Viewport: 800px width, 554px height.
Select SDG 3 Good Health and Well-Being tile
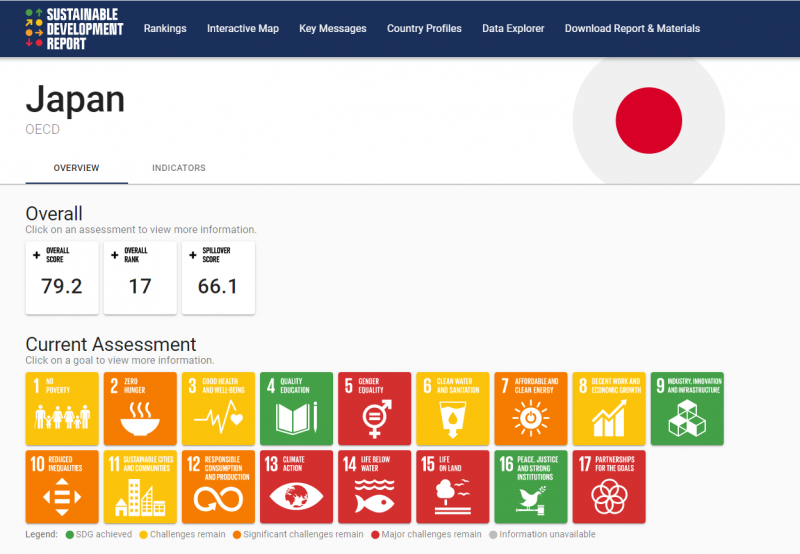click(218, 409)
